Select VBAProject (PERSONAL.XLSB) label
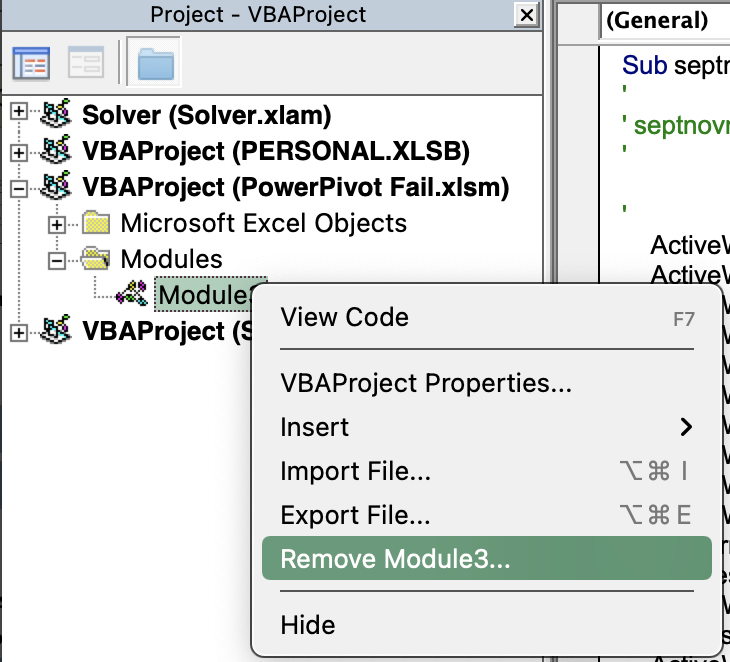Image resolution: width=730 pixels, height=662 pixels. (276, 151)
